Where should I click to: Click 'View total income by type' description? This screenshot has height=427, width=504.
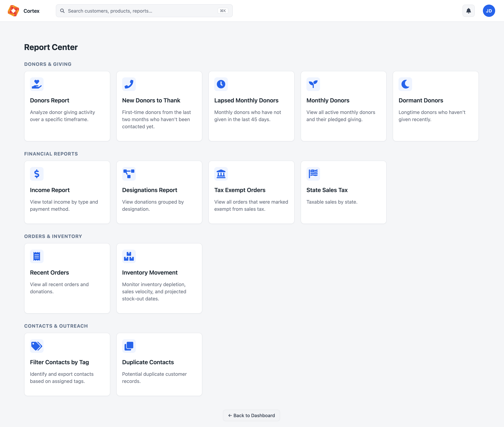click(x=64, y=205)
